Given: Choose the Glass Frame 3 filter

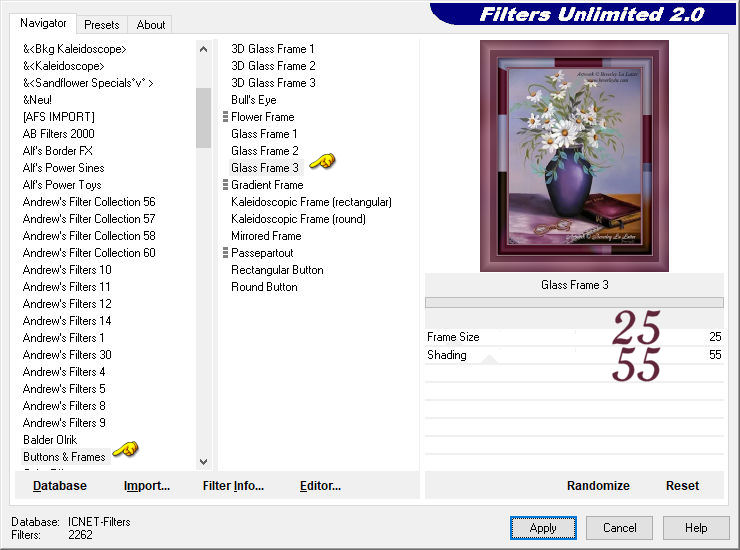Looking at the screenshot, I should [265, 168].
